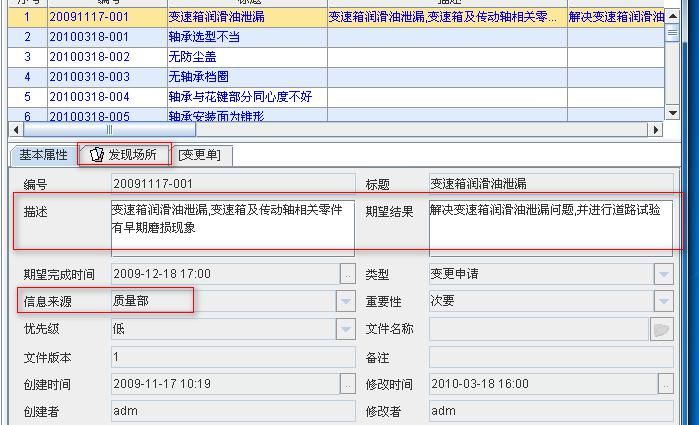Viewport: 699px width, 425px height.
Task: Click the 期望结果 text area
Action: tap(550, 228)
